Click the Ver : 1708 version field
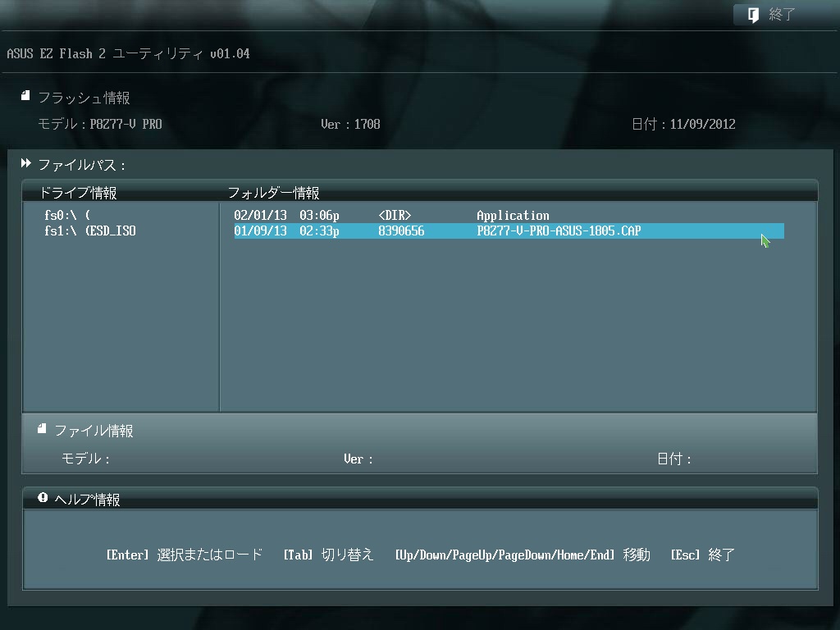Screen dimensions: 840x630 pos(350,124)
